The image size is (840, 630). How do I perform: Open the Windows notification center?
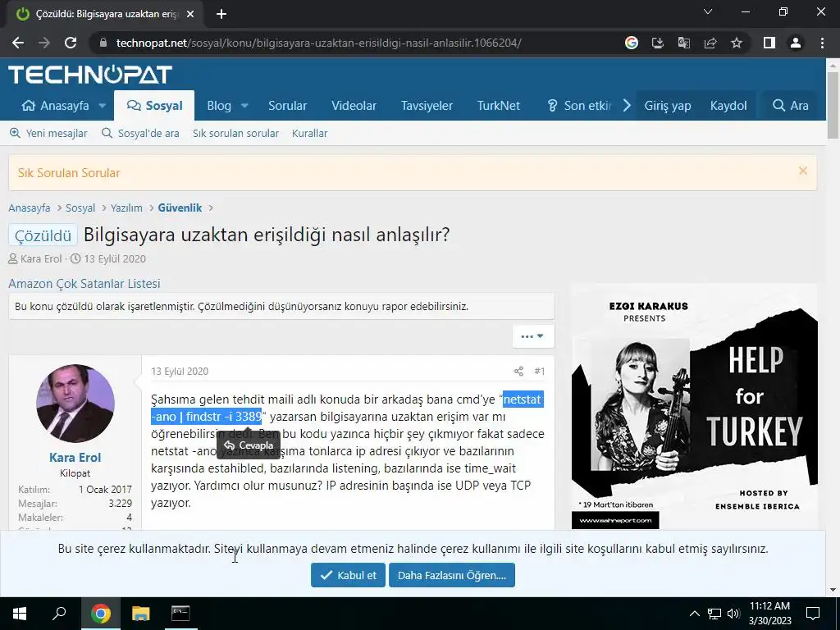[x=813, y=614]
